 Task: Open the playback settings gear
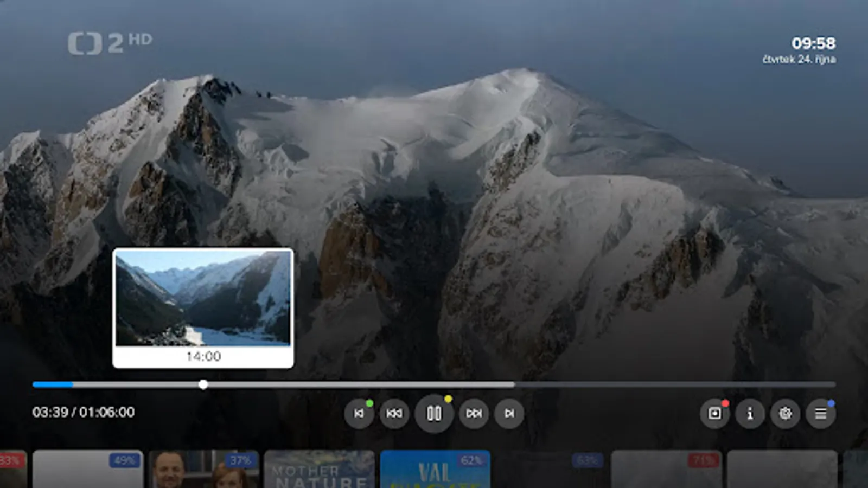click(786, 415)
